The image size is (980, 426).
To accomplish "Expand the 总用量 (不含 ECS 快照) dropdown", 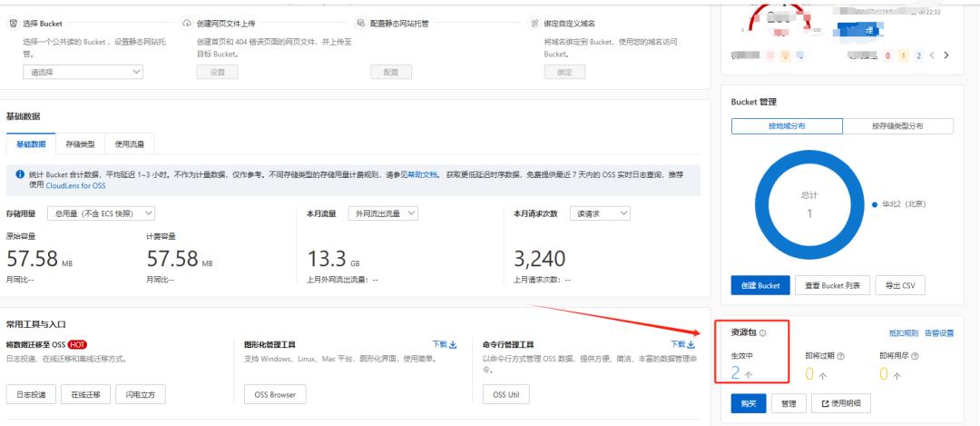I will coord(101,213).
